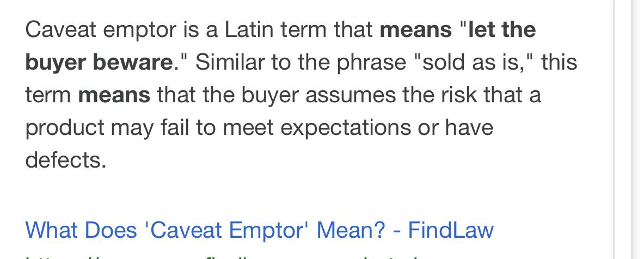Click the bold phrase 'buyer beware'

(x=99, y=63)
